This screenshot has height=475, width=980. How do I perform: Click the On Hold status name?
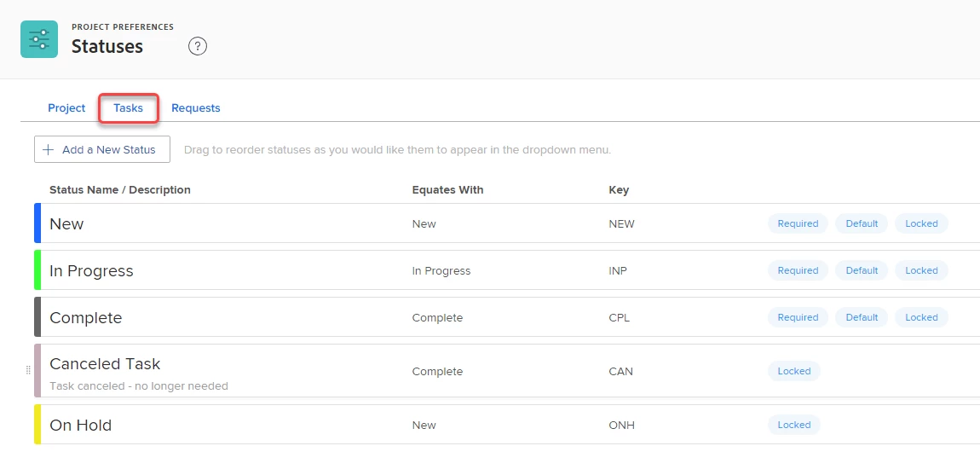coord(81,425)
